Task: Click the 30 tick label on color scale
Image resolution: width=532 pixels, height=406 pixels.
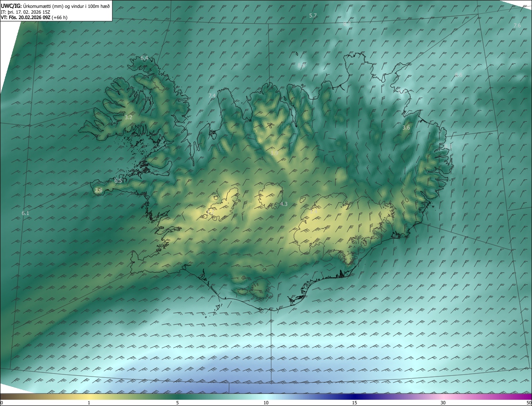Action: 443,403
